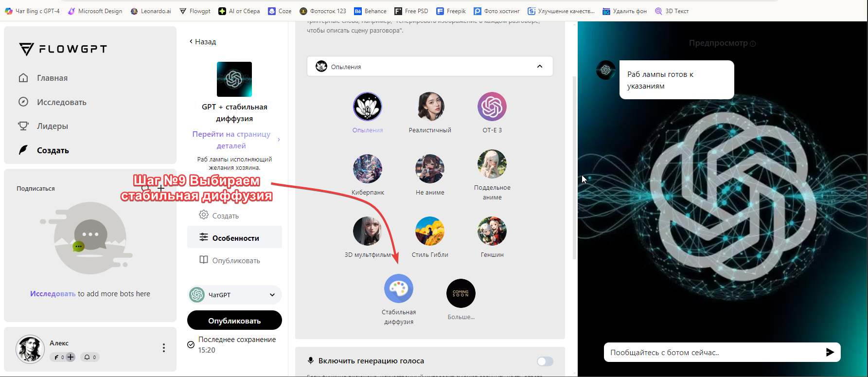Click the send arrow in chat
This screenshot has width=868, height=377.
click(830, 352)
